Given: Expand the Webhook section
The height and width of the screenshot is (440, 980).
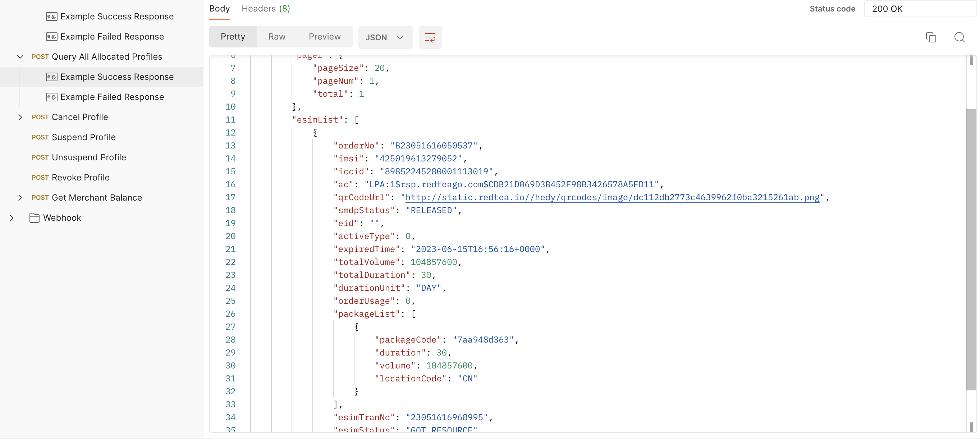Looking at the screenshot, I should pos(11,217).
